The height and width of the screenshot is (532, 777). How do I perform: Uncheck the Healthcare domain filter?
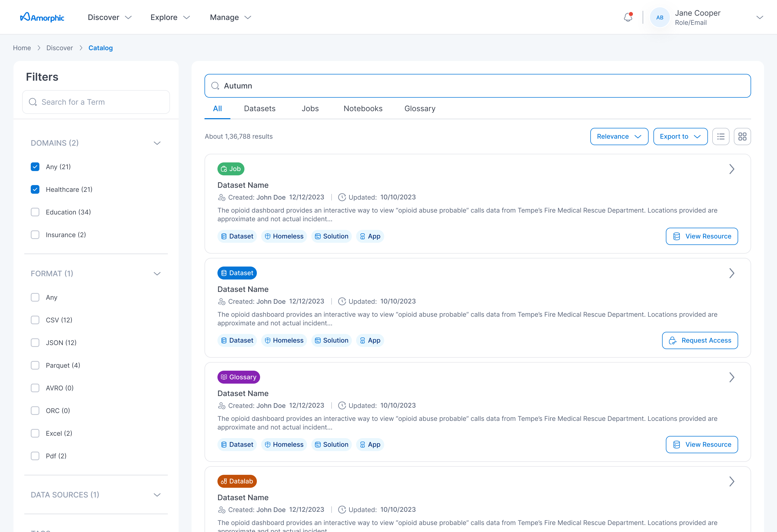[35, 190]
